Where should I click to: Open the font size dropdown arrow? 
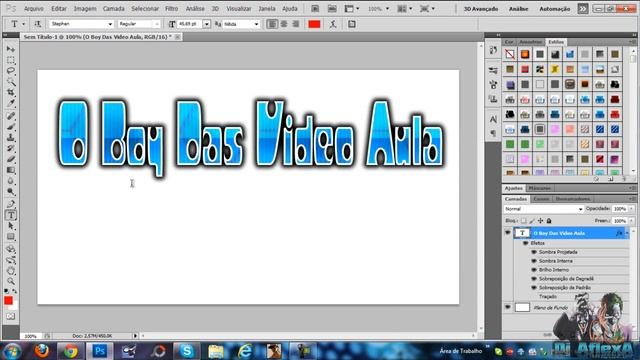point(207,24)
